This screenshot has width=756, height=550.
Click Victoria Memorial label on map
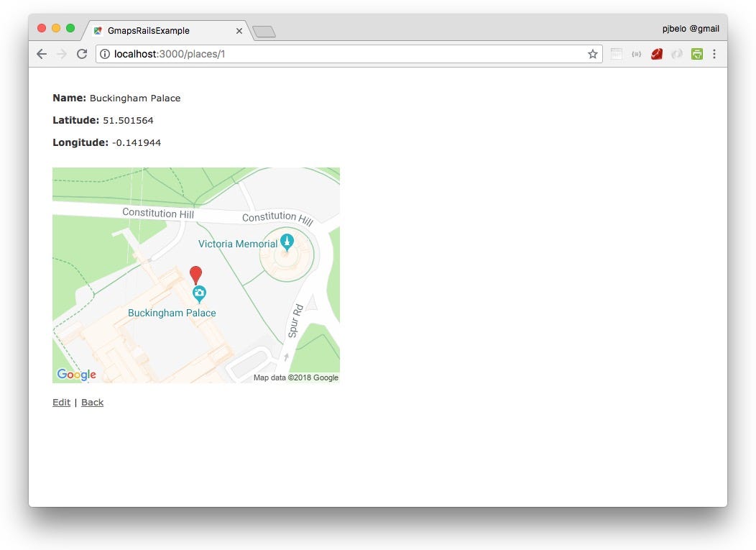(238, 244)
